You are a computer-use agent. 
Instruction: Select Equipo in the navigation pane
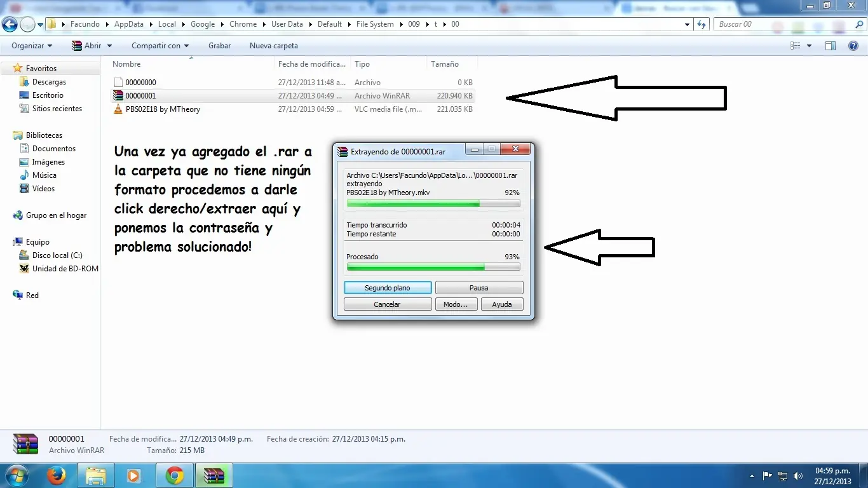click(x=37, y=242)
